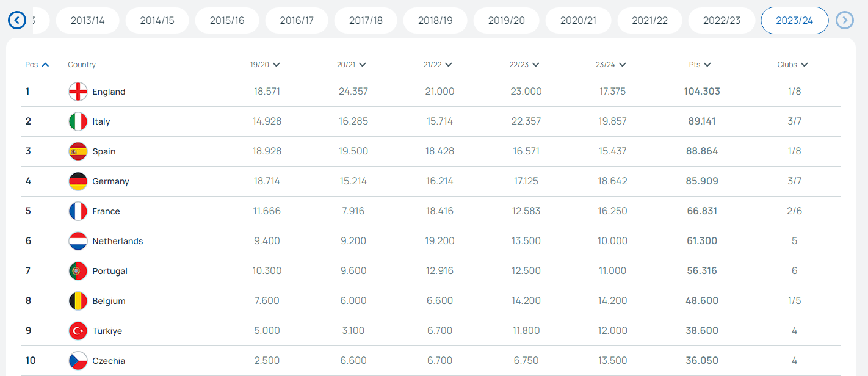The width and height of the screenshot is (868, 376).
Task: Open the Portugal country link
Action: click(x=110, y=271)
